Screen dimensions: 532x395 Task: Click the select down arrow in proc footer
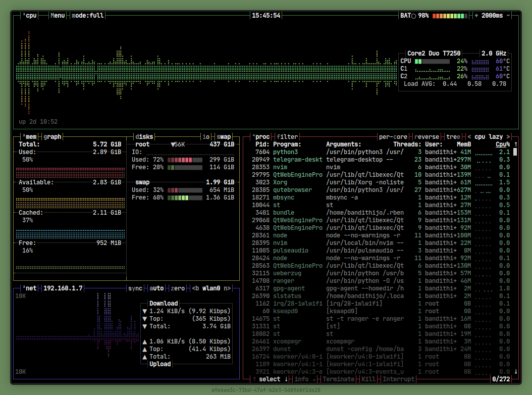click(x=286, y=379)
